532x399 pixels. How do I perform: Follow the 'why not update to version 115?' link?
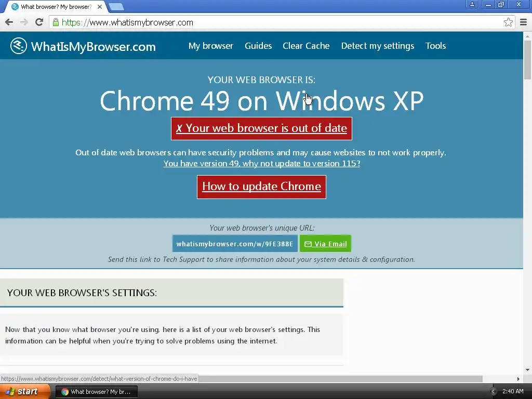(262, 164)
